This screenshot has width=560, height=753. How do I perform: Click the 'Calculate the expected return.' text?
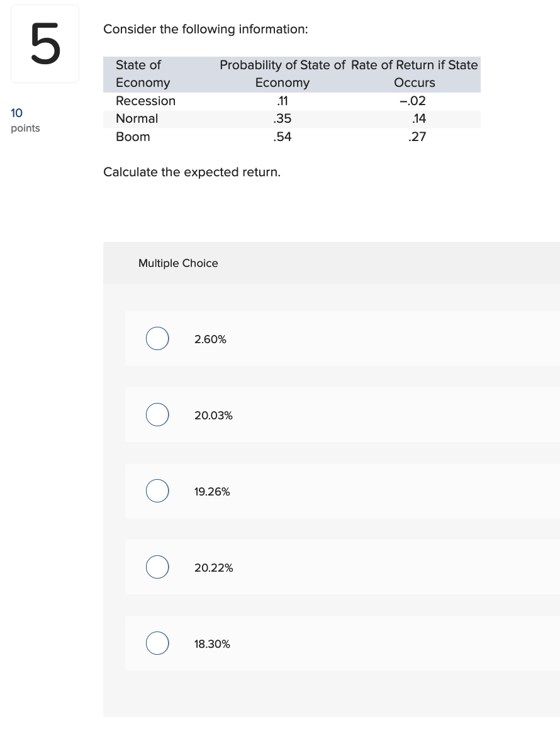[192, 172]
